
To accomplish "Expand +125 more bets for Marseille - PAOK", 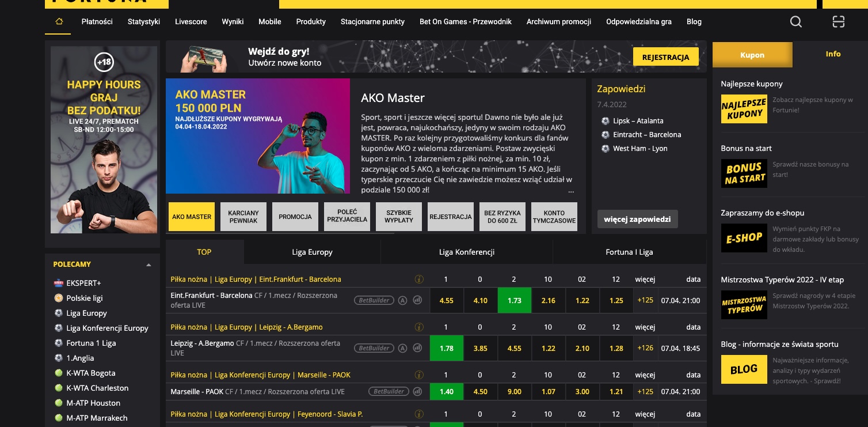I will tap(645, 392).
